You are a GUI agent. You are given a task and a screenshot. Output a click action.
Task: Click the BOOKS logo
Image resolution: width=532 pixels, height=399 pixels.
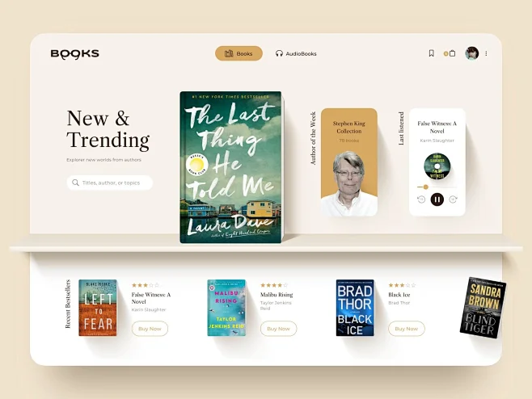coord(74,54)
